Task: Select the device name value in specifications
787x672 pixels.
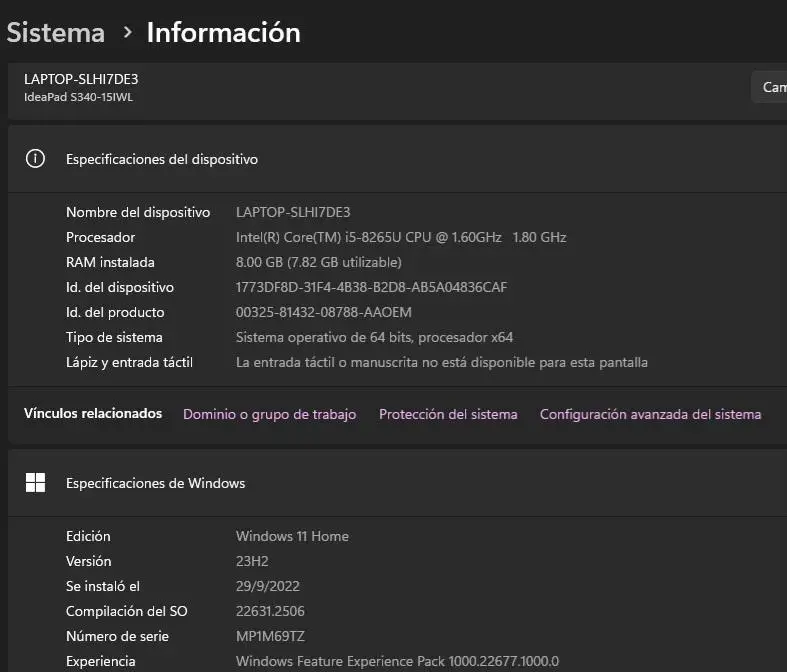Action: [x=293, y=212]
